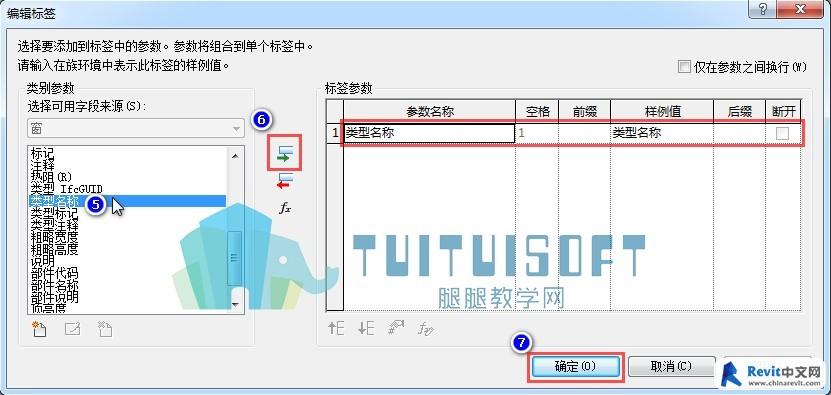
Task: Click the 样例值 column header
Action: click(662, 111)
